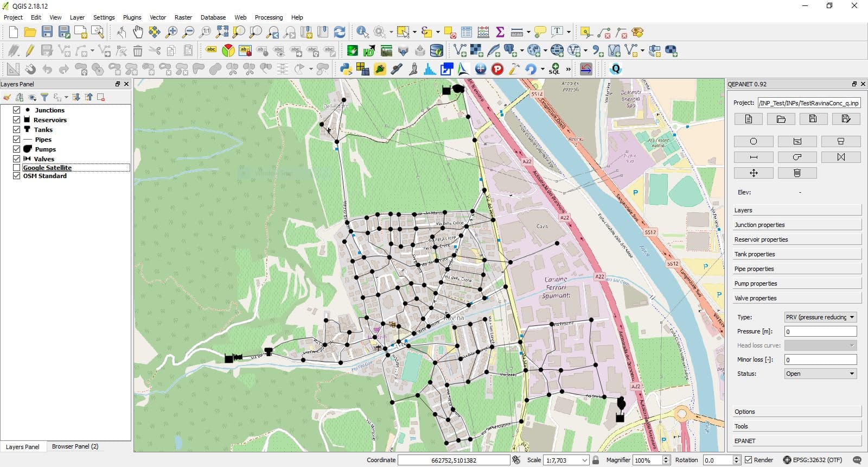Expand the Pipe properties section
Screen dimensions: 868x467
tap(796, 269)
